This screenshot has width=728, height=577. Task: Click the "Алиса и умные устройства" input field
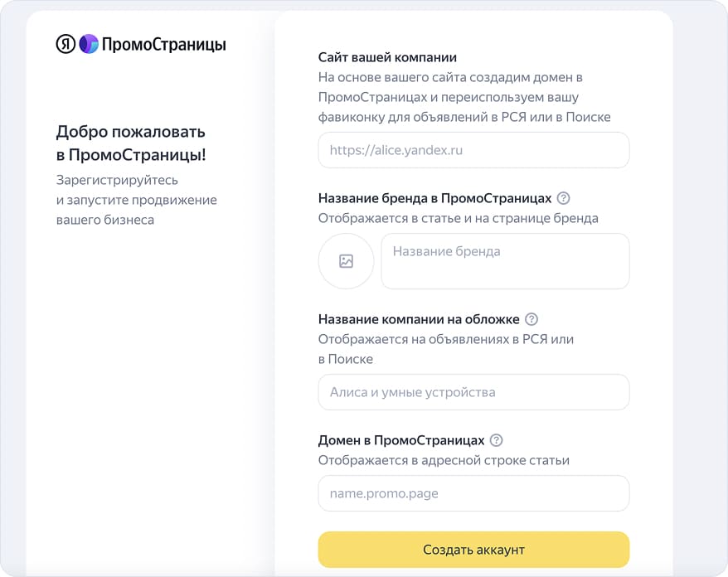pos(473,392)
